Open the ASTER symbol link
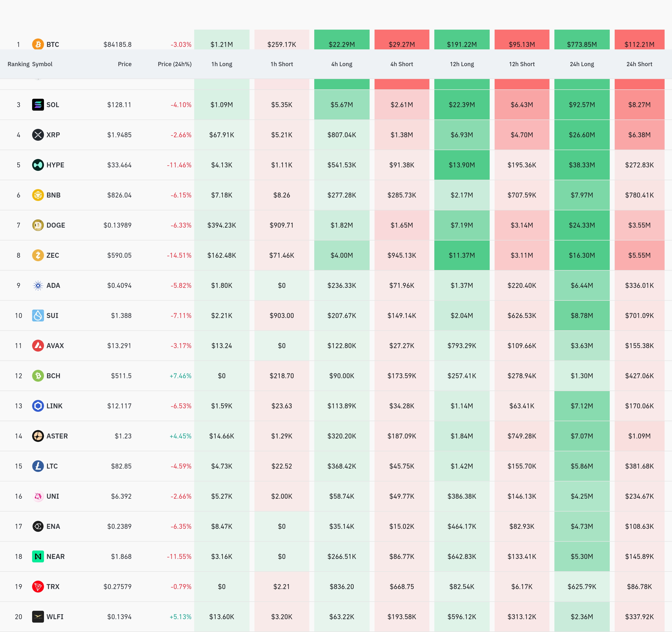 point(57,436)
